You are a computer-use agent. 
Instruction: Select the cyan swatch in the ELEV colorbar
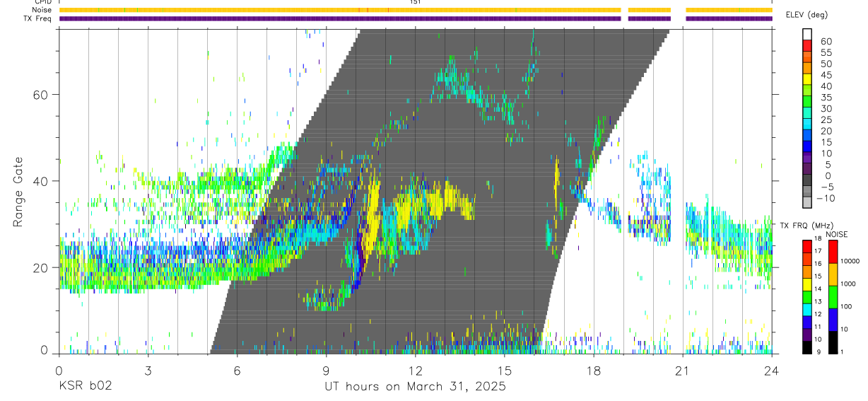click(807, 124)
